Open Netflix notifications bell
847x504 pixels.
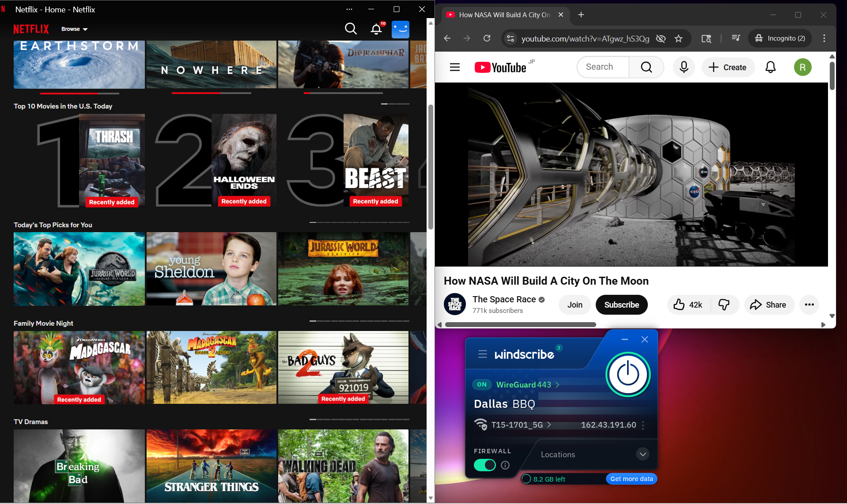pyautogui.click(x=376, y=29)
